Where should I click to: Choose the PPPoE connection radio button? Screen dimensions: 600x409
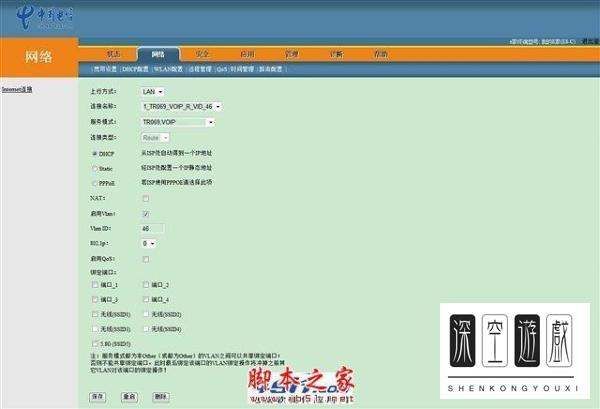[x=95, y=183]
